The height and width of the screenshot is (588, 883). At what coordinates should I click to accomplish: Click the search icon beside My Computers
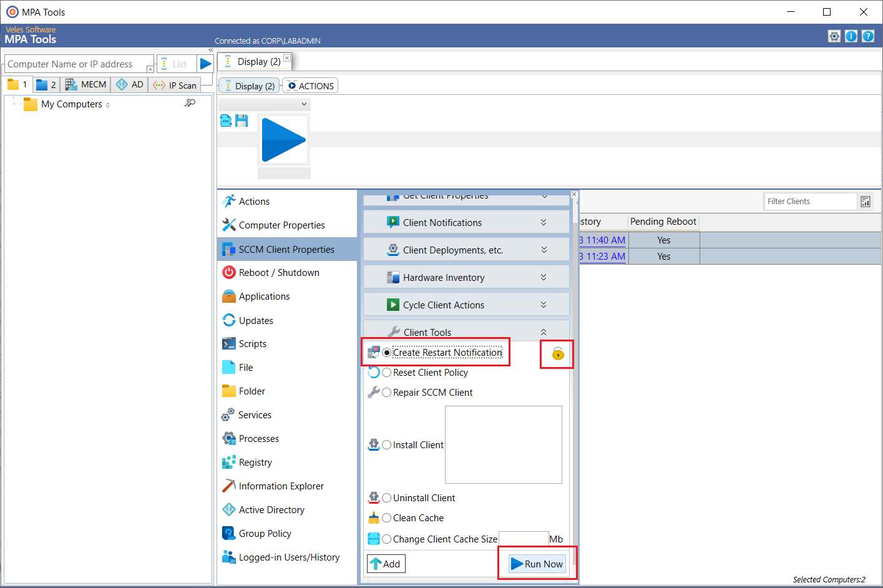tap(190, 103)
